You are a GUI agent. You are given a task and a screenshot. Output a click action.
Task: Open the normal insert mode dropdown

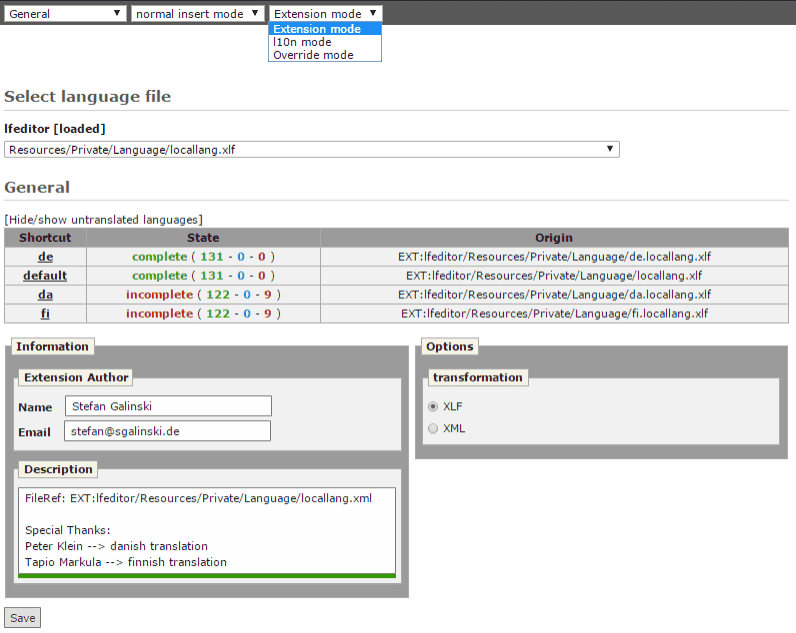197,14
